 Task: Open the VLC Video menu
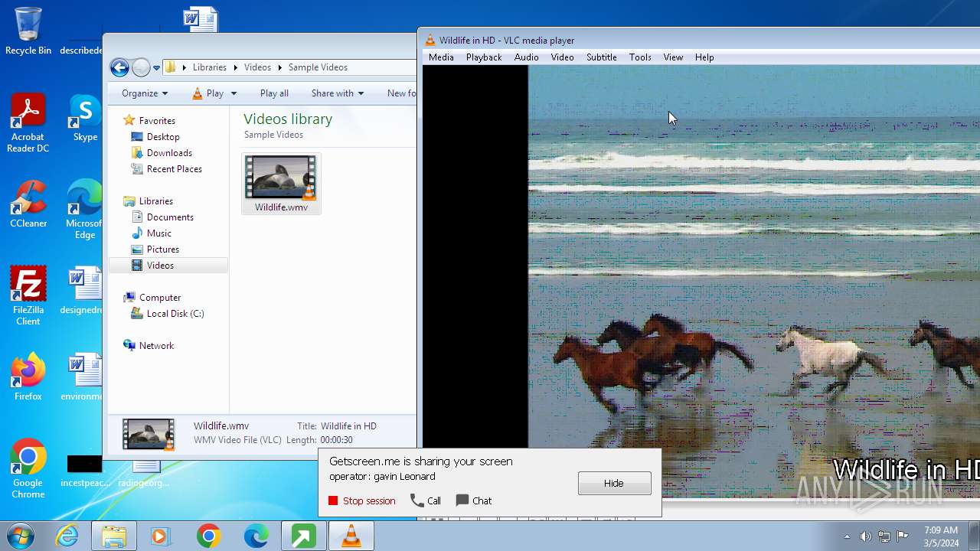562,57
